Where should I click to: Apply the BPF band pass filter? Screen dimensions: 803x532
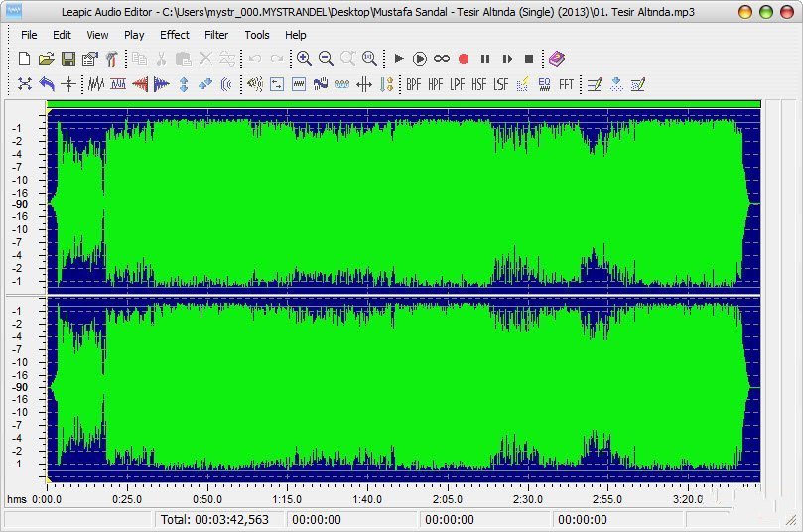pos(413,84)
